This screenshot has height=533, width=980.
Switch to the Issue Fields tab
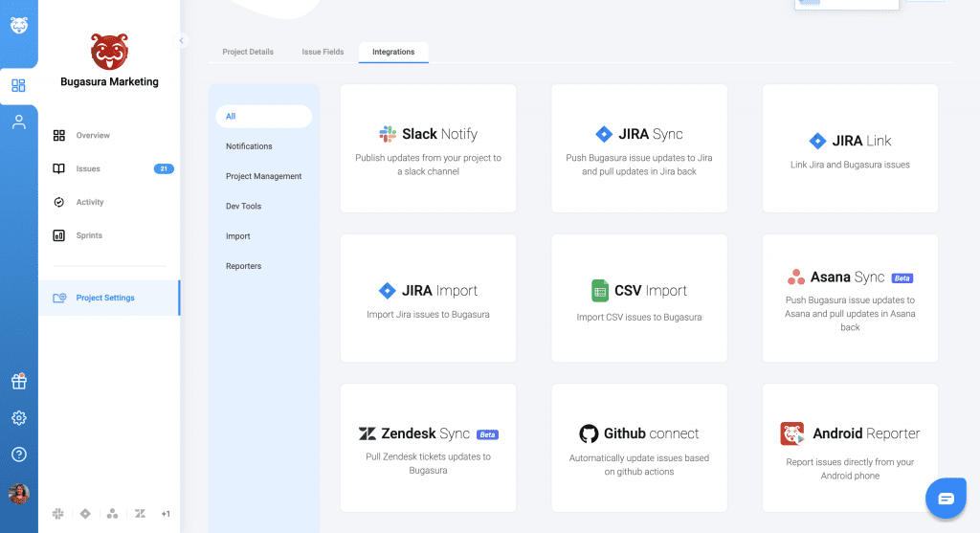(323, 52)
